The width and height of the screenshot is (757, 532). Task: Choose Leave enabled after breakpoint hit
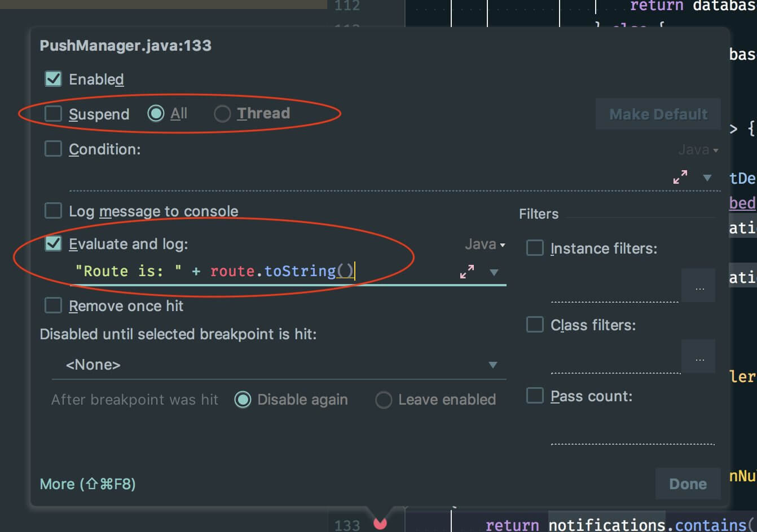click(384, 400)
